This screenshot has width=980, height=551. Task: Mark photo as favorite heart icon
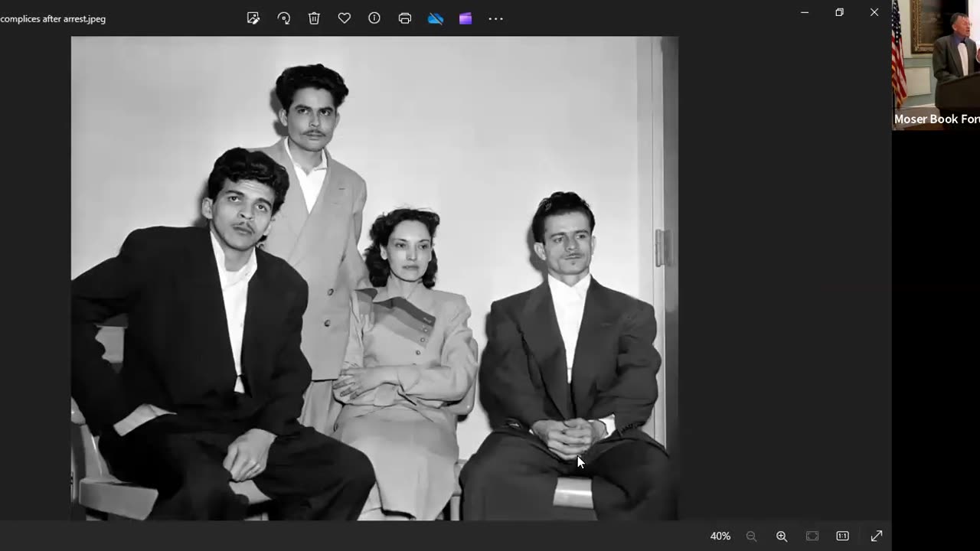345,18
